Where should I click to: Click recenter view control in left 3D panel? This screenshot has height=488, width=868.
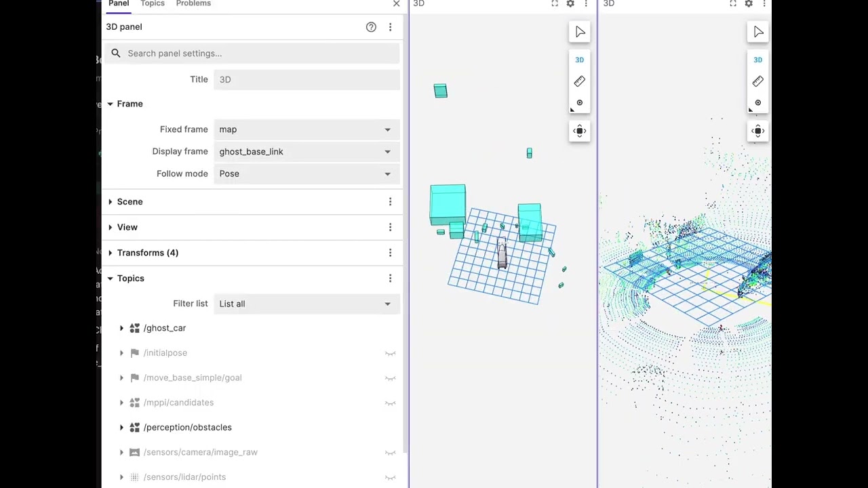(x=580, y=131)
